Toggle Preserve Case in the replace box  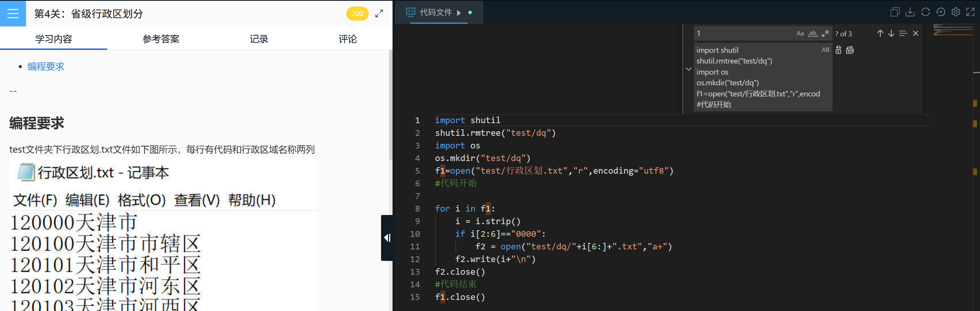click(x=825, y=50)
